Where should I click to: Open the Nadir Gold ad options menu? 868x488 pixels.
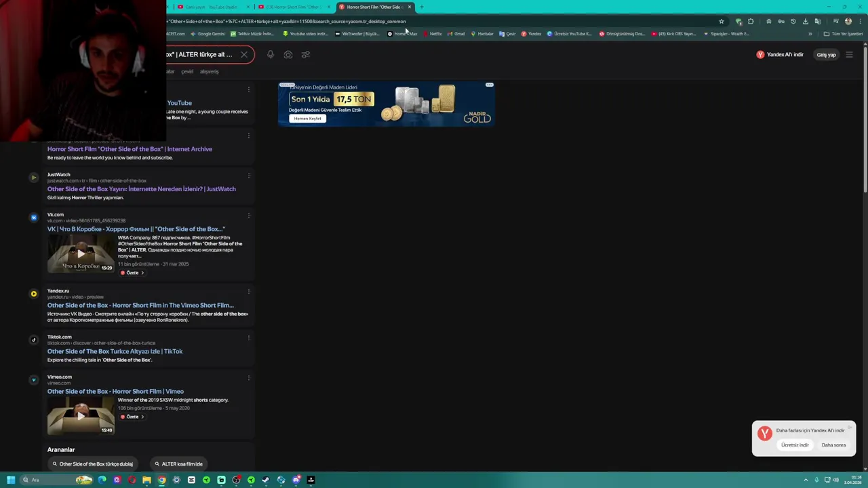click(489, 85)
